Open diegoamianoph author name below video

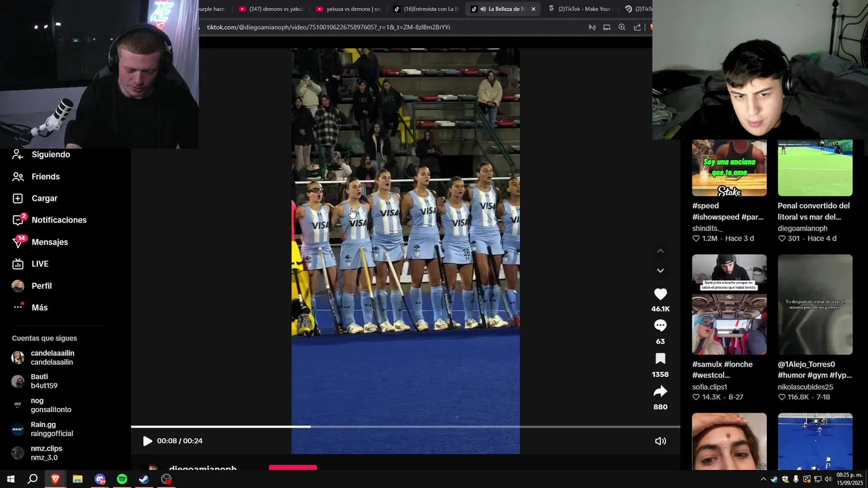[x=203, y=469]
